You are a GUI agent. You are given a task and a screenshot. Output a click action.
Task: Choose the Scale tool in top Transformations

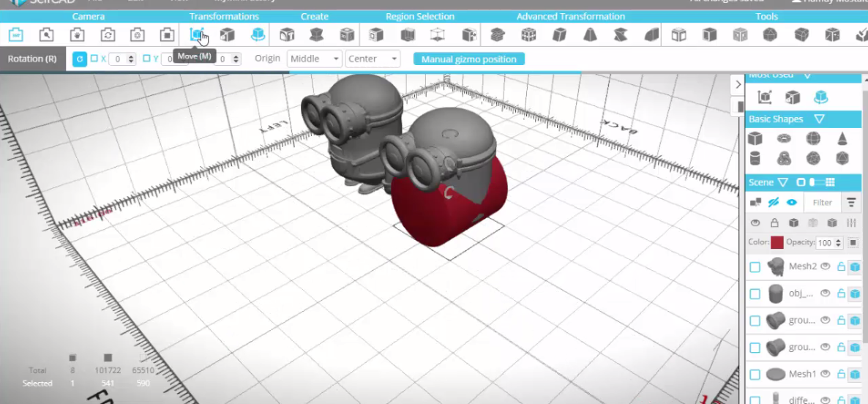point(227,35)
